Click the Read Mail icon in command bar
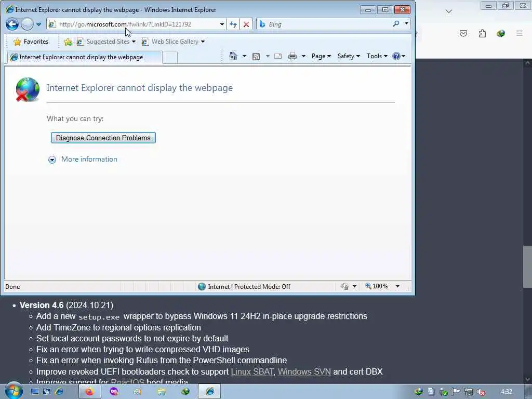Viewport: 532px width, 399px height. (x=278, y=56)
